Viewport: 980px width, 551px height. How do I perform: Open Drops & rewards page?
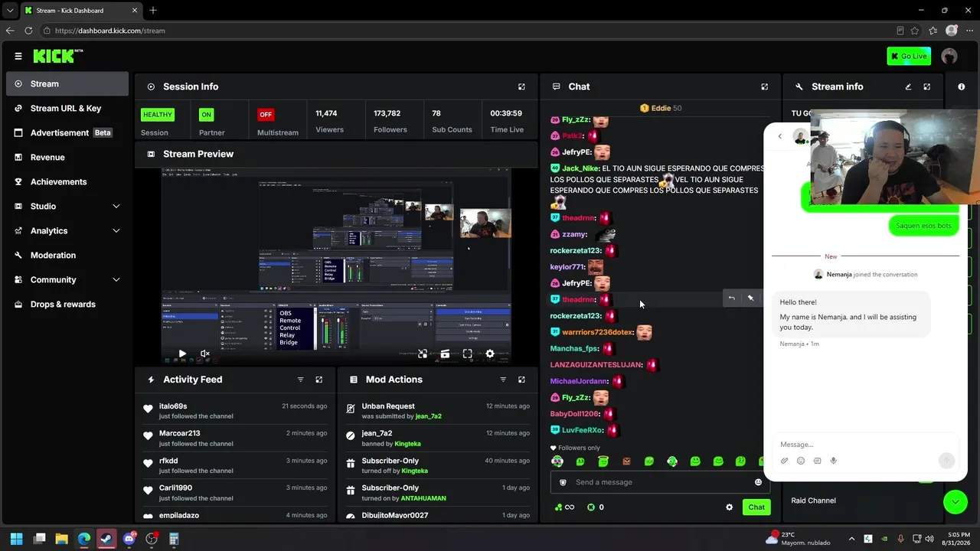67,304
